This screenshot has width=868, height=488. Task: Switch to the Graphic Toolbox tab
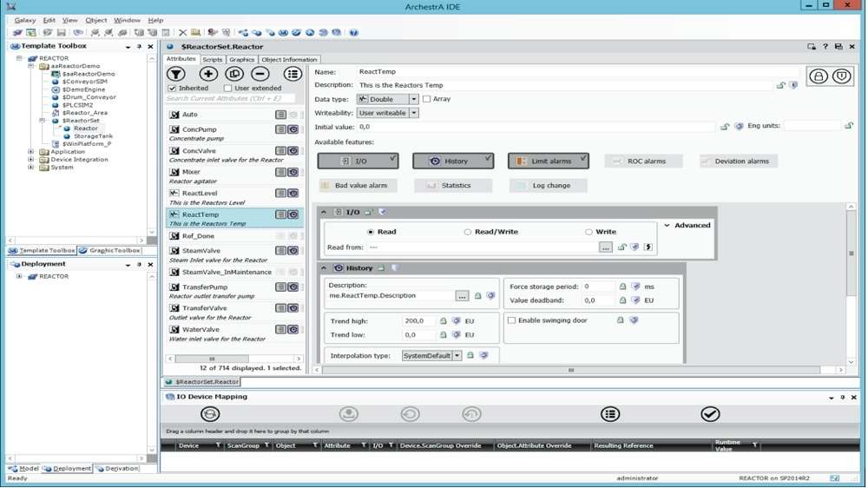(x=109, y=250)
